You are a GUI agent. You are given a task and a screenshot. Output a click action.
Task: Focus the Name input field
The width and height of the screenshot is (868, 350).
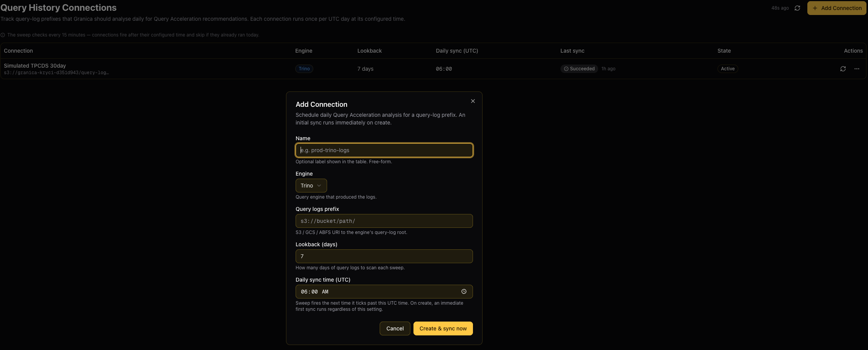point(384,150)
